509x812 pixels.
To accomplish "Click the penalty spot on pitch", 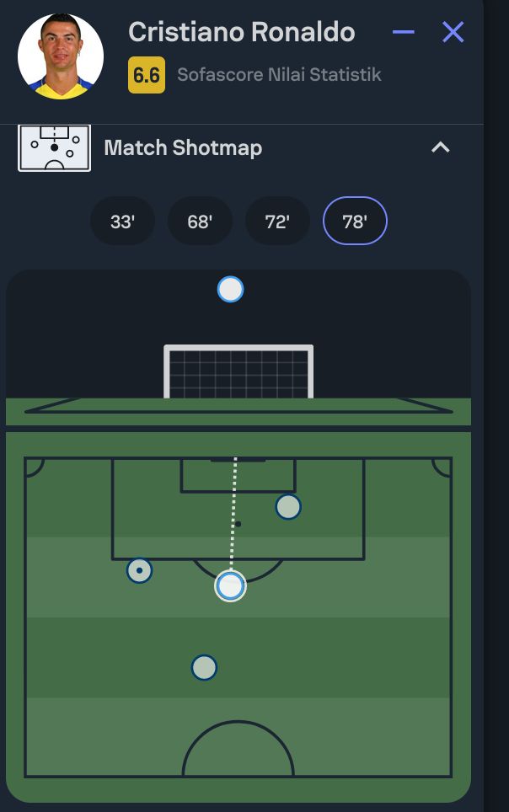I will click(x=238, y=524).
